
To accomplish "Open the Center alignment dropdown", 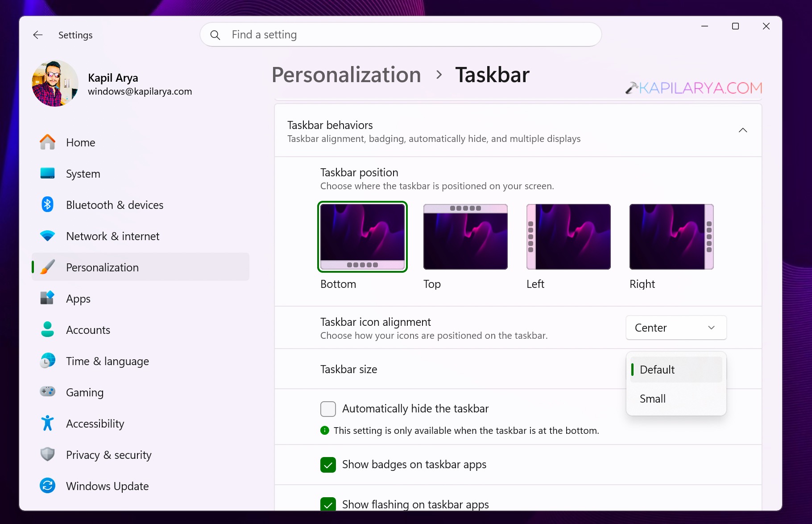I will click(x=676, y=328).
